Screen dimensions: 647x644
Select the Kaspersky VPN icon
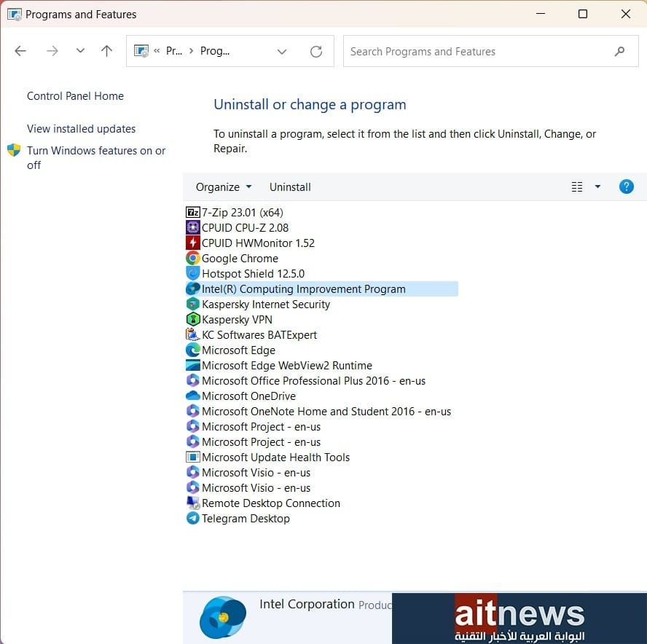coord(193,320)
